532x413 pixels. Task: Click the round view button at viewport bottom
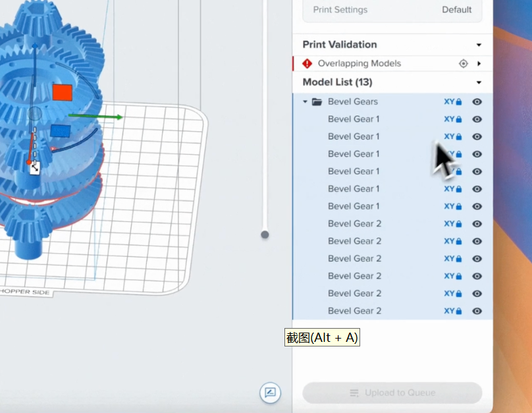tap(270, 393)
